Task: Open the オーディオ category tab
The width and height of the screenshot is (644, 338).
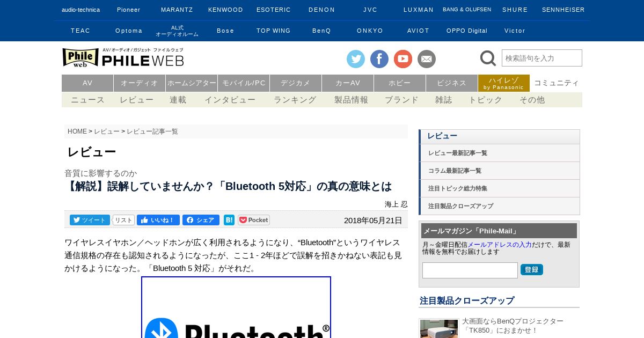Action: (140, 83)
